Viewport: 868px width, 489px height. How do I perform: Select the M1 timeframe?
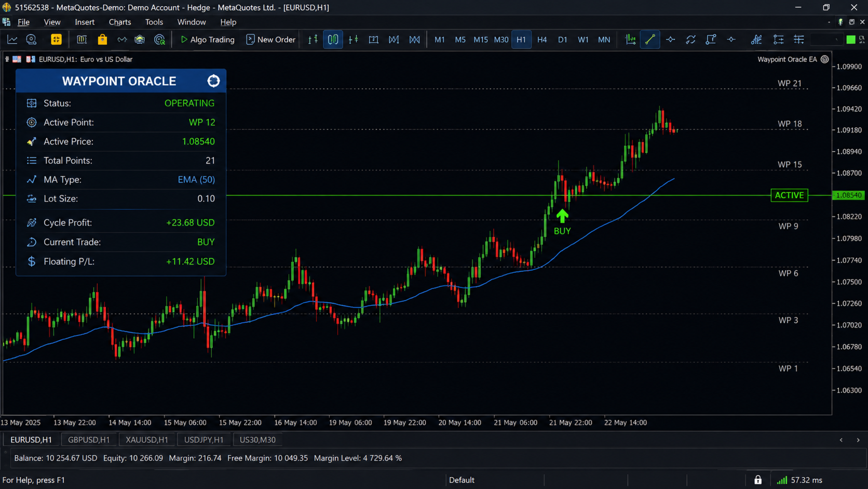click(x=440, y=39)
